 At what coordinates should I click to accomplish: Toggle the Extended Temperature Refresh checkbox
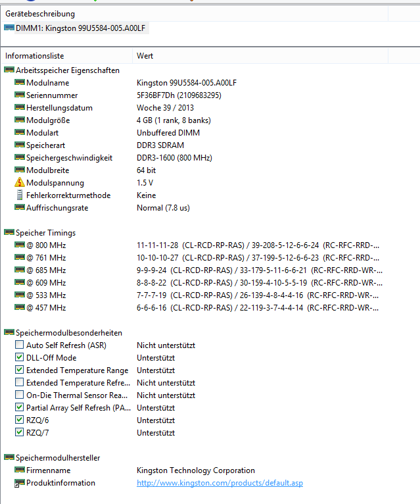point(19,382)
